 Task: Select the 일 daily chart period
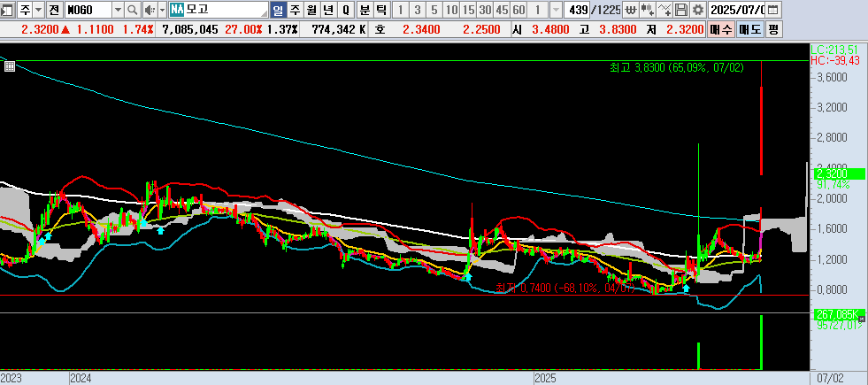pos(279,10)
